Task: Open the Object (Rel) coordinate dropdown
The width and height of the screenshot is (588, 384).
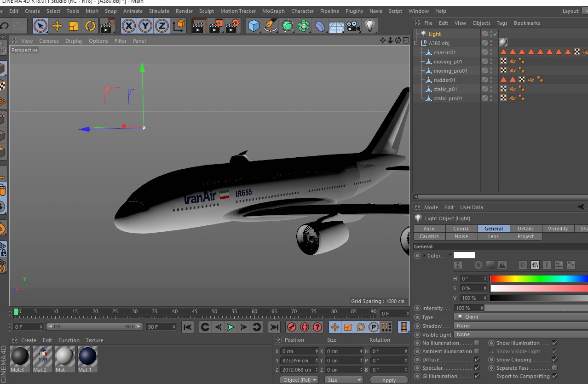Action: 299,380
